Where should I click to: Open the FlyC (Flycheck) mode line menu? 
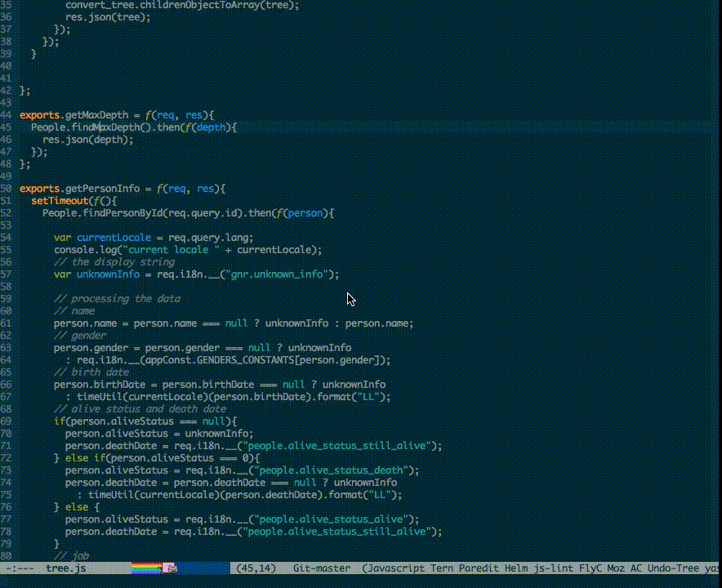point(591,568)
